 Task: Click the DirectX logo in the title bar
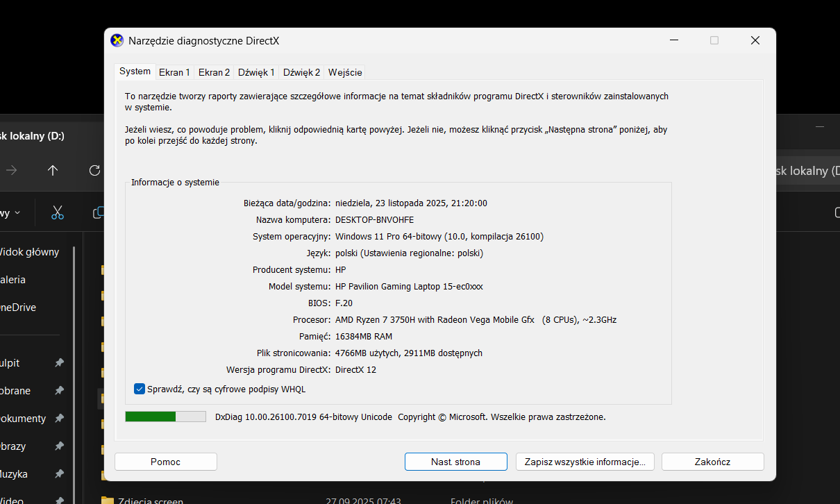click(117, 40)
